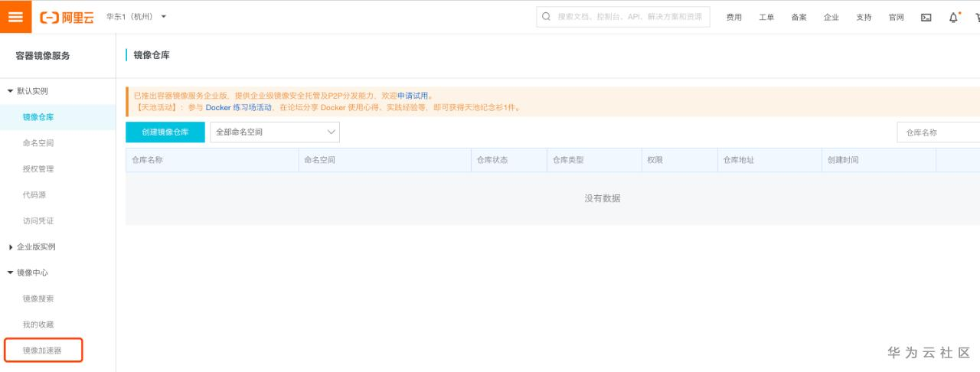
Task: Collapse the 默认实例 tree section
Action: pyautogui.click(x=28, y=91)
